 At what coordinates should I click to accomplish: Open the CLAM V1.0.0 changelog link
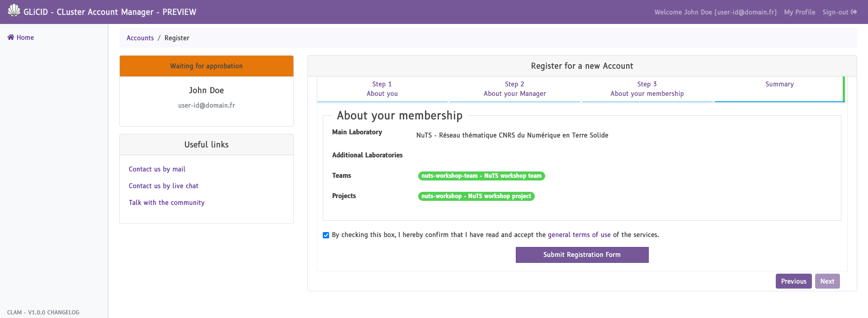tap(43, 313)
